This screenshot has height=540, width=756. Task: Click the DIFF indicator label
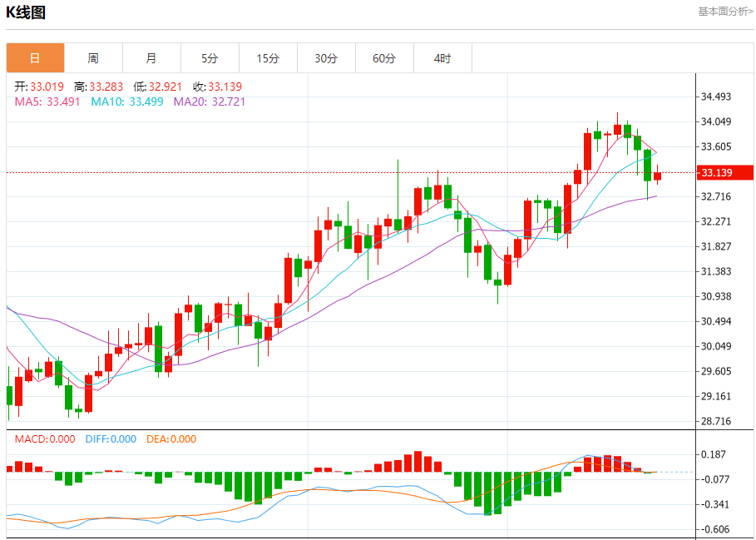[111, 438]
